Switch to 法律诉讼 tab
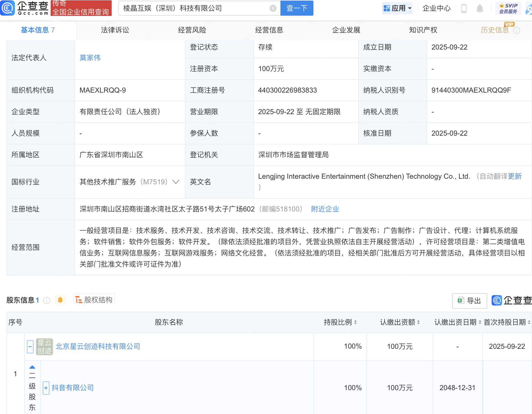The image size is (532, 414). (115, 30)
